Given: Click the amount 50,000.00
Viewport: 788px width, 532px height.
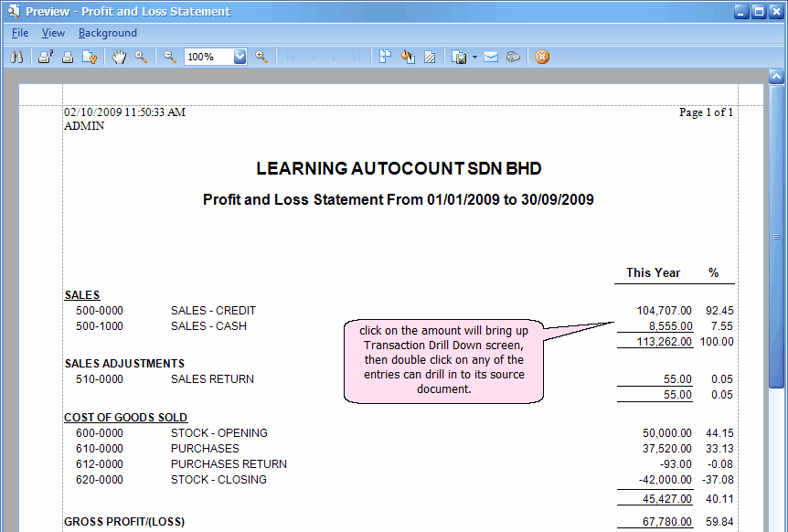Looking at the screenshot, I should (667, 433).
